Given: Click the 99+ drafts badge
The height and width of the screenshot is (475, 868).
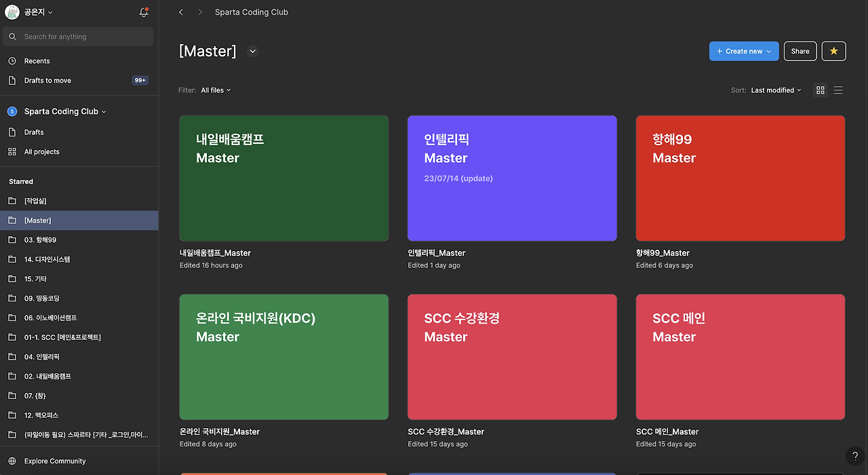Looking at the screenshot, I should [x=140, y=80].
